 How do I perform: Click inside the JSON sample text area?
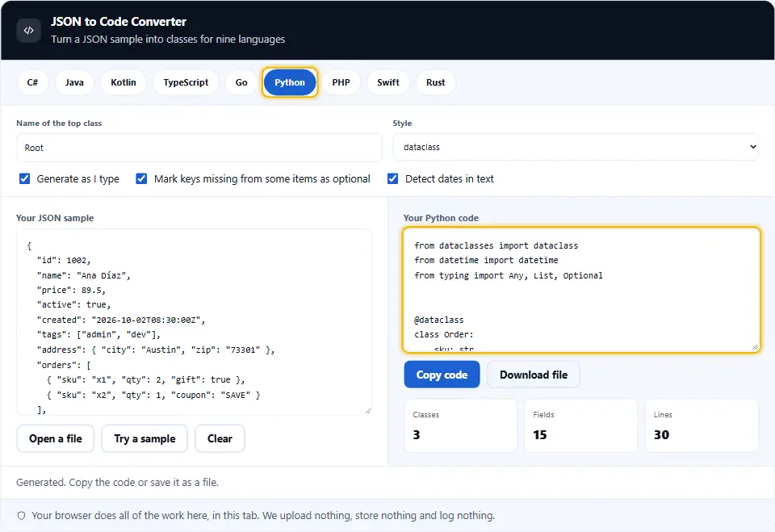195,322
